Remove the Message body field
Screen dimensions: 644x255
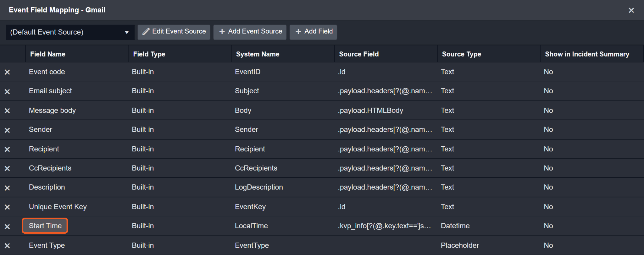pos(7,111)
